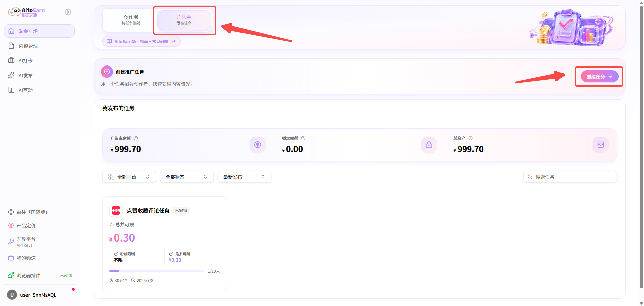Click the 创建任务 button
Screen dimensions: 644x306
click(x=599, y=77)
